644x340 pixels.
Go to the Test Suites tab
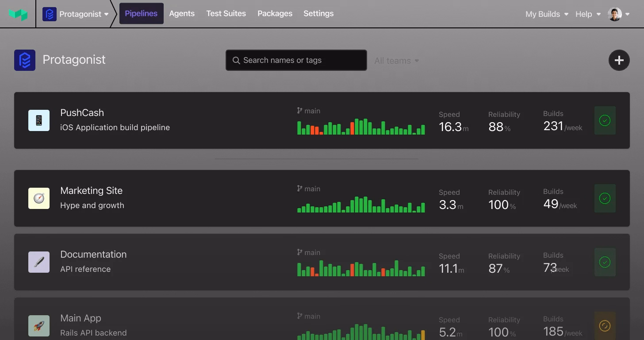[226, 13]
